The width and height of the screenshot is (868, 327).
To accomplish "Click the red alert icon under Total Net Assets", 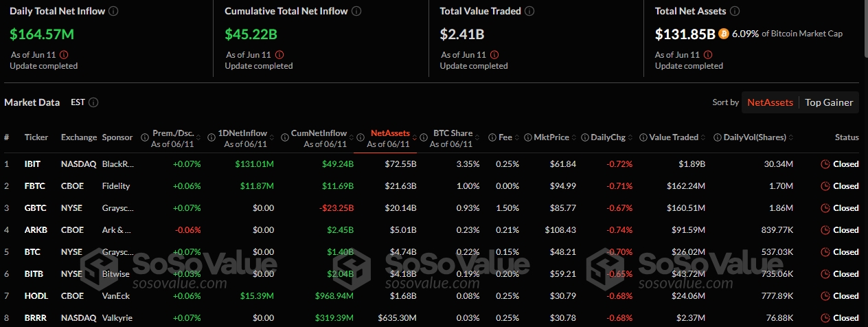I will [709, 55].
